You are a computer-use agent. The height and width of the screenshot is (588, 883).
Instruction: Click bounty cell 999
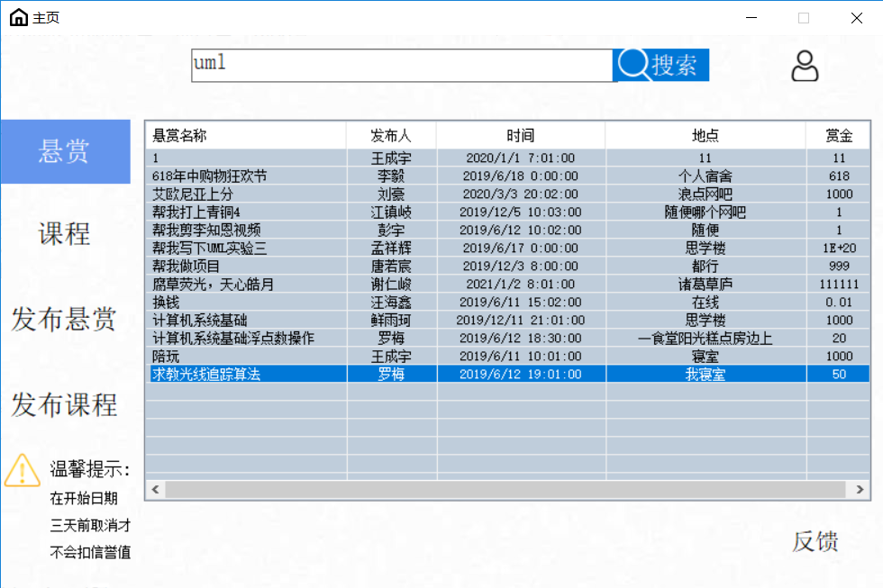point(839,267)
